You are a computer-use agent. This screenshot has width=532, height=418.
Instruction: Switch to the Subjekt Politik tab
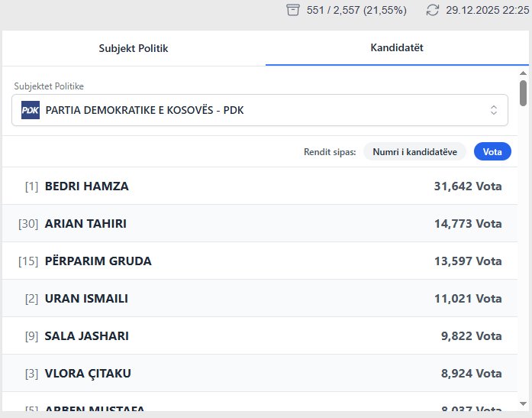[134, 48]
